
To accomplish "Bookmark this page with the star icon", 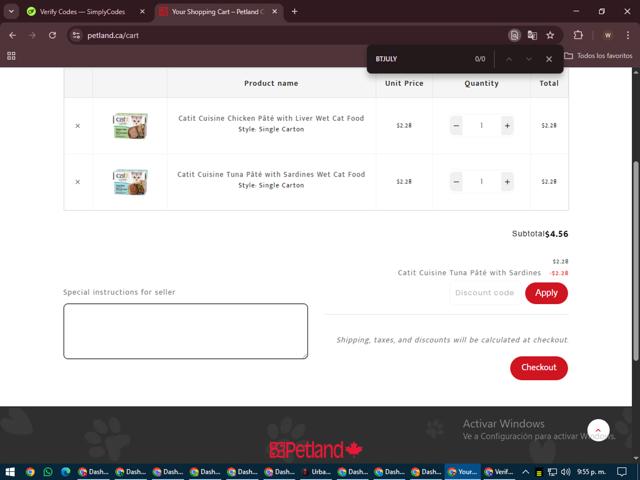I will tap(550, 36).
